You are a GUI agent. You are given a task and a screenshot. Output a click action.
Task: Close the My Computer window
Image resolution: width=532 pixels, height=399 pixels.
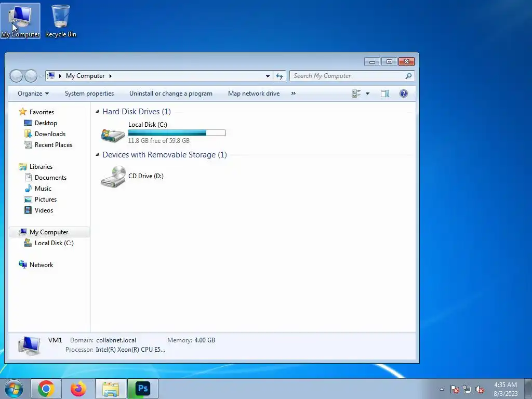click(x=406, y=61)
